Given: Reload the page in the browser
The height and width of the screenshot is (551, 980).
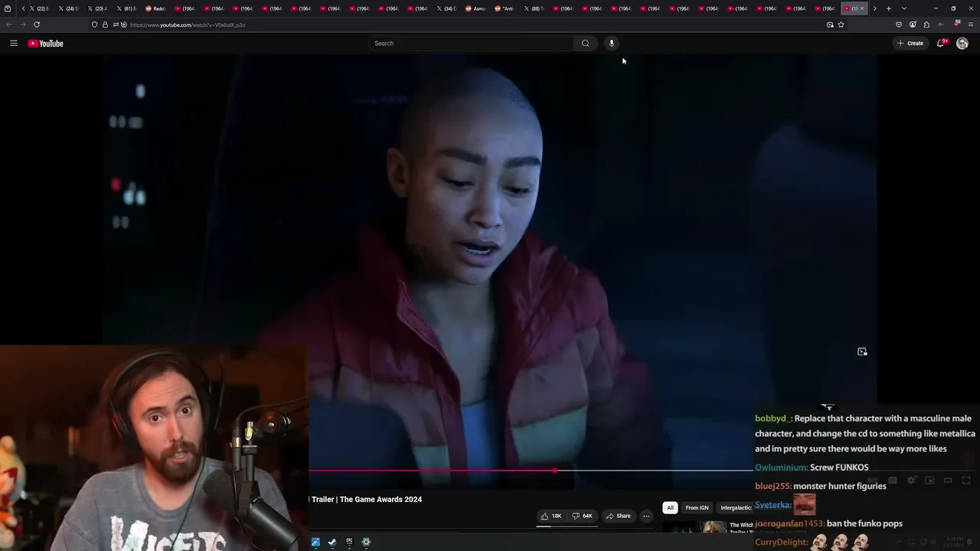Looking at the screenshot, I should pyautogui.click(x=37, y=24).
